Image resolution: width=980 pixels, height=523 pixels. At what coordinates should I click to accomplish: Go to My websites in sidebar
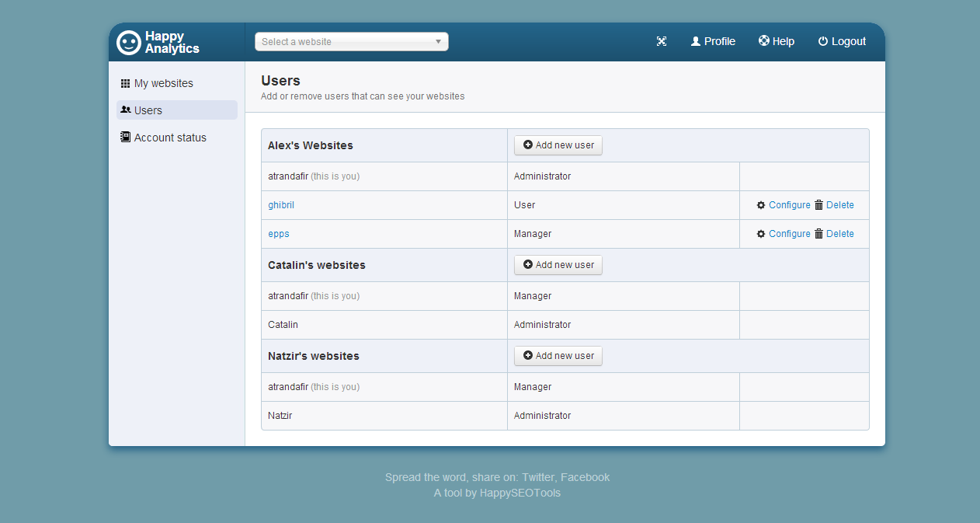tap(163, 83)
